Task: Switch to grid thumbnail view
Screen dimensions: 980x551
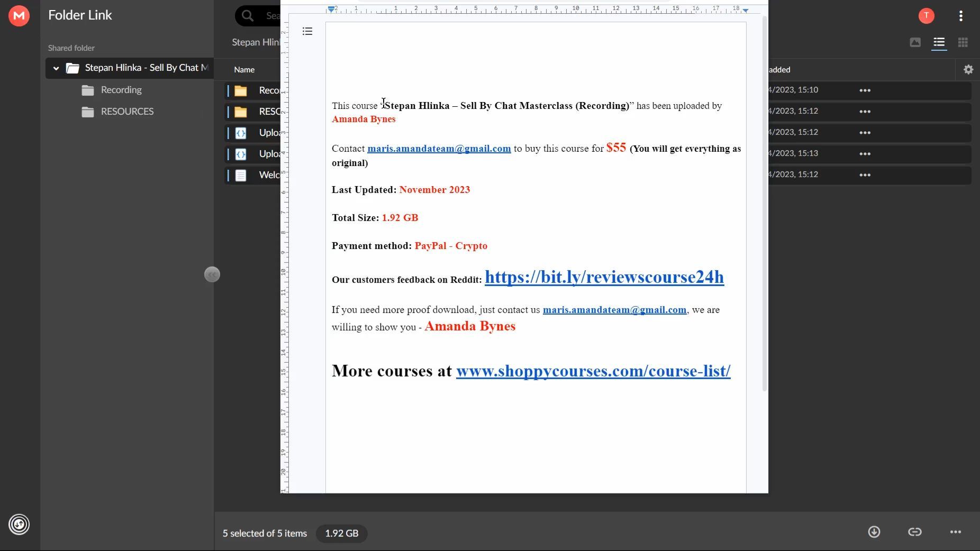Action: [x=963, y=42]
